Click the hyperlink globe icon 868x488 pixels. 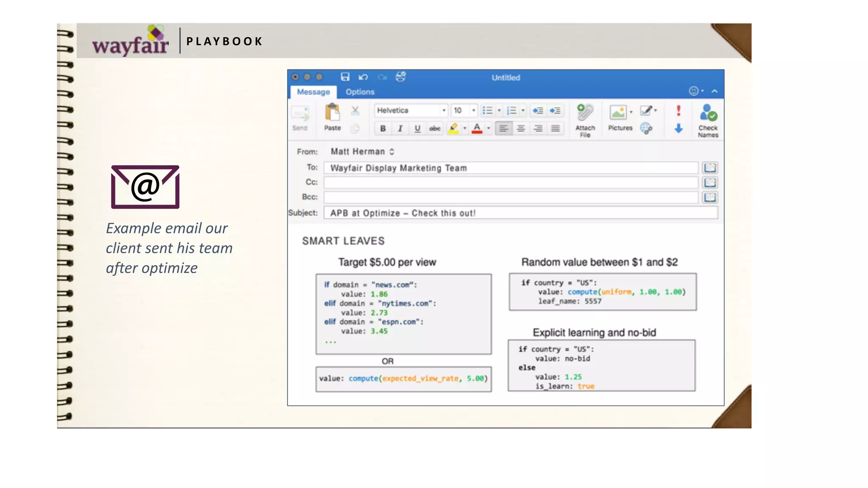[646, 128]
